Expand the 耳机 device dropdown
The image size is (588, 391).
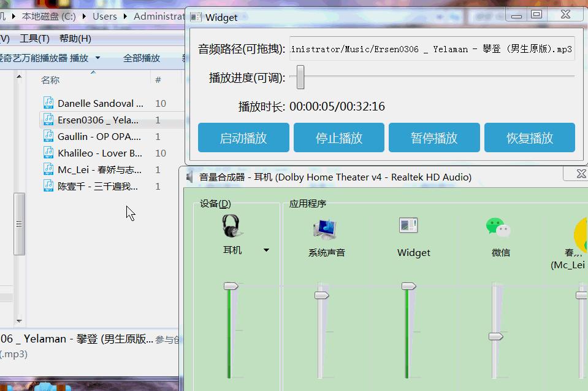[266, 249]
